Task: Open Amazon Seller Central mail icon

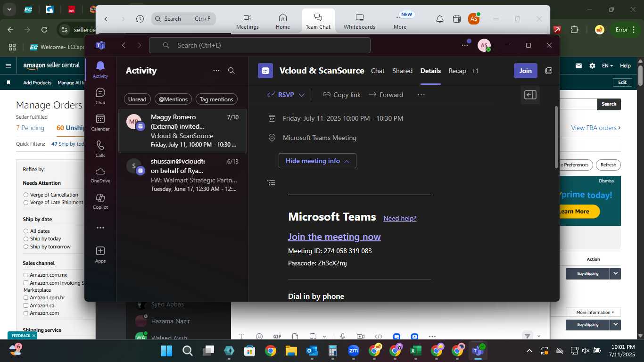Action: pos(578,66)
